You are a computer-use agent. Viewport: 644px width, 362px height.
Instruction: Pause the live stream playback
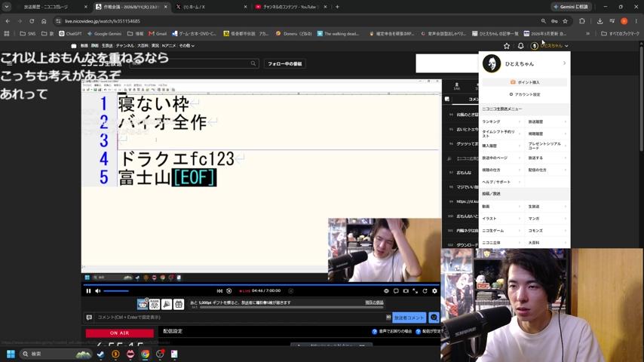88,291
